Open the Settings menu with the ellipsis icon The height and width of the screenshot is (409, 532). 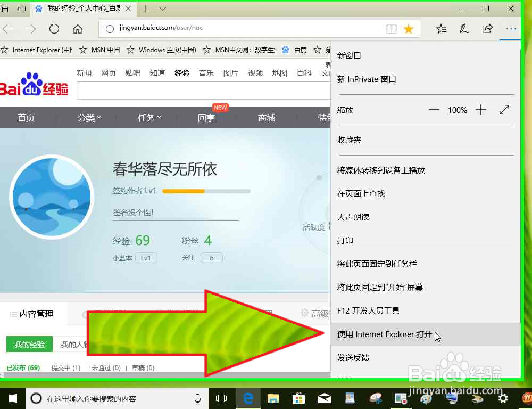click(x=511, y=29)
